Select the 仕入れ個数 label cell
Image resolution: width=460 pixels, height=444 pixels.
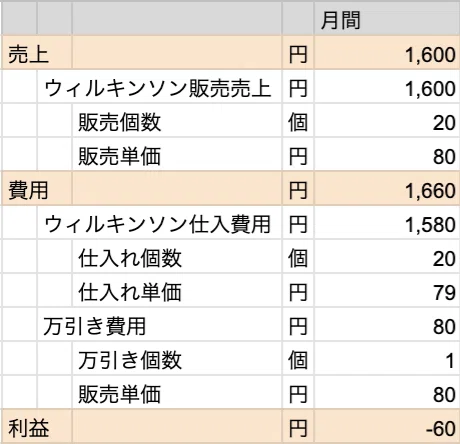pyautogui.click(x=177, y=258)
